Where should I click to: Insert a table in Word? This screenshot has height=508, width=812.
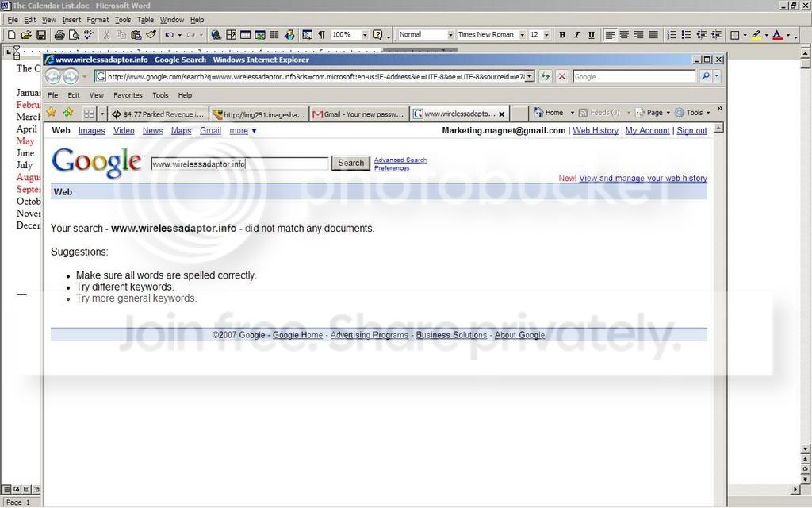[x=246, y=35]
